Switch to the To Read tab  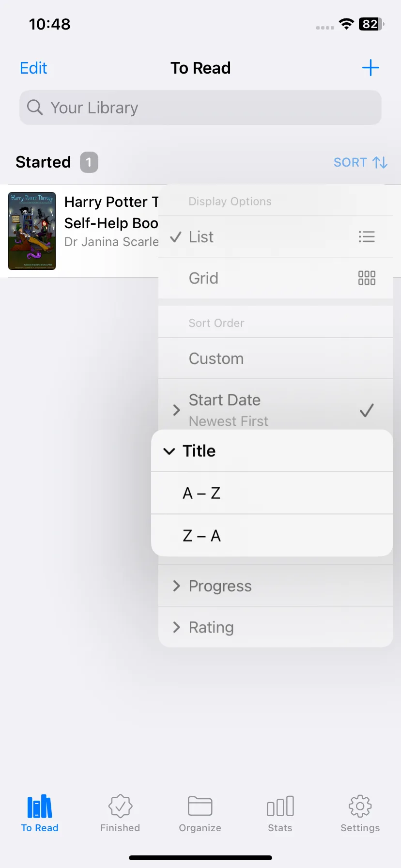pos(40,813)
